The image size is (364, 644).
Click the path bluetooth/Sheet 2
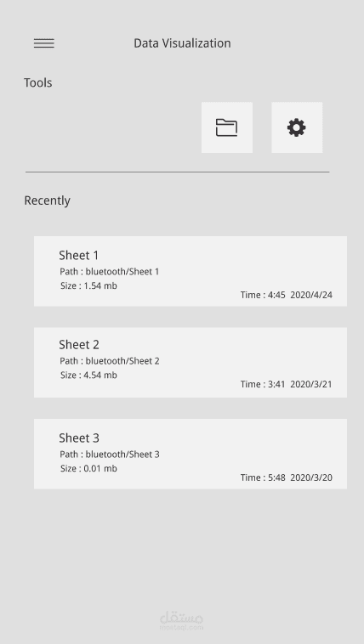tap(110, 361)
